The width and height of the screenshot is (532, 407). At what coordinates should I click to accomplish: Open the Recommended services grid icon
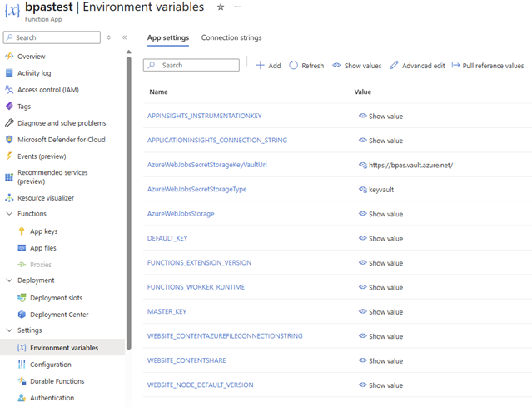[9, 177]
